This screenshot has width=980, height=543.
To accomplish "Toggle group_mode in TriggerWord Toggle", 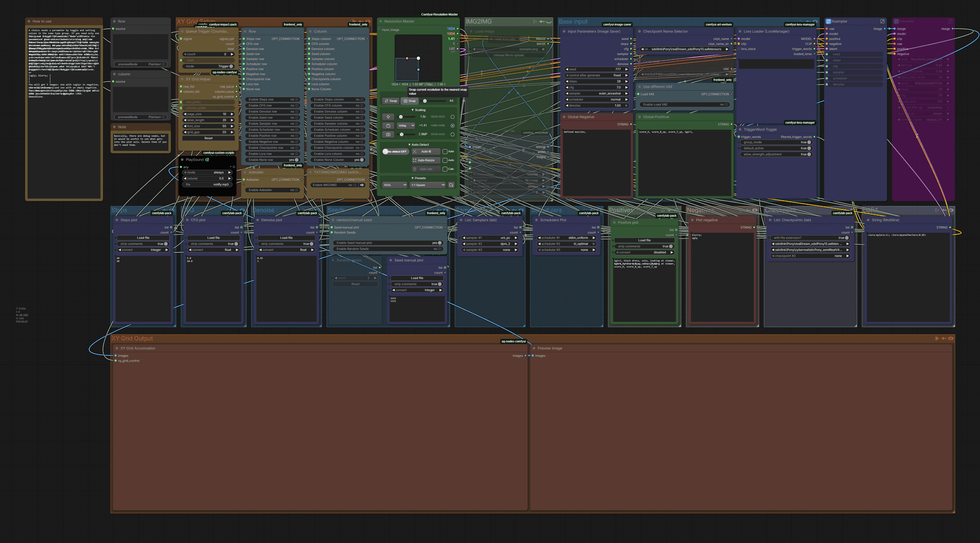I will click(776, 143).
